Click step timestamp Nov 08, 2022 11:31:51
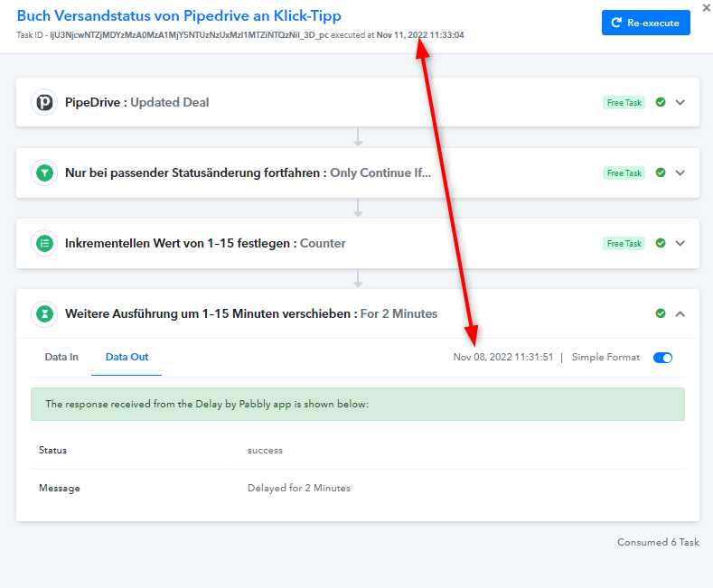713x588 pixels. [503, 357]
